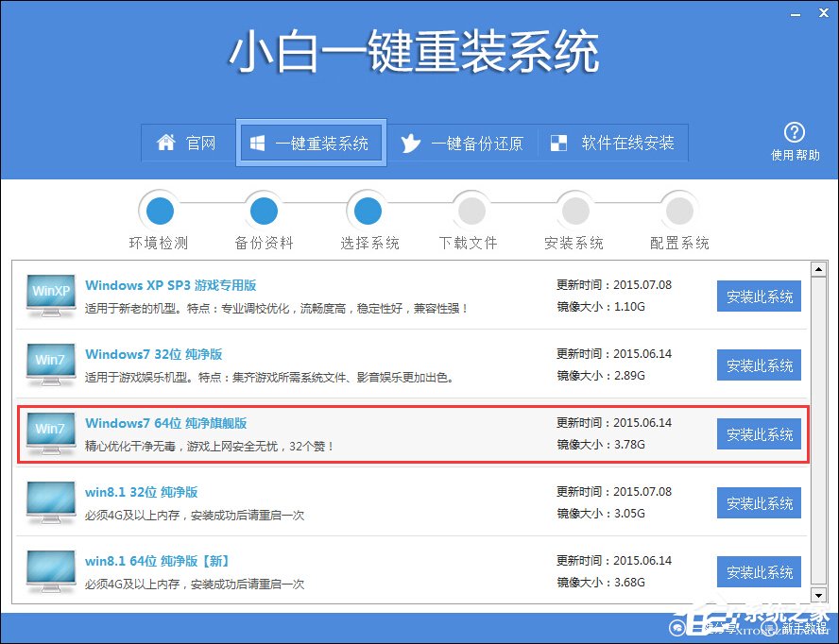Click 安装此系统 for Windows7 64位 纯净旗舰版
839x644 pixels.
759,434
